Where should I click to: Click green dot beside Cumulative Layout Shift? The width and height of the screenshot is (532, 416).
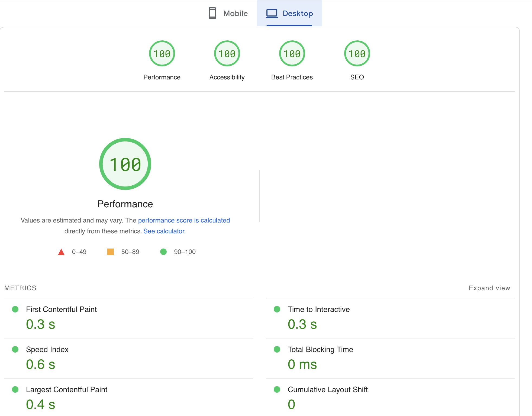(277, 389)
